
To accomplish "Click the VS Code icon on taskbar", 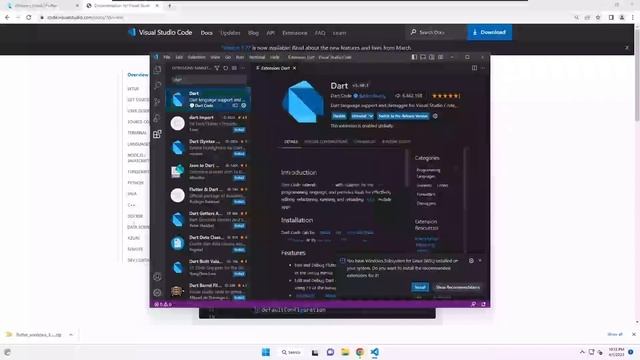I will 375,352.
